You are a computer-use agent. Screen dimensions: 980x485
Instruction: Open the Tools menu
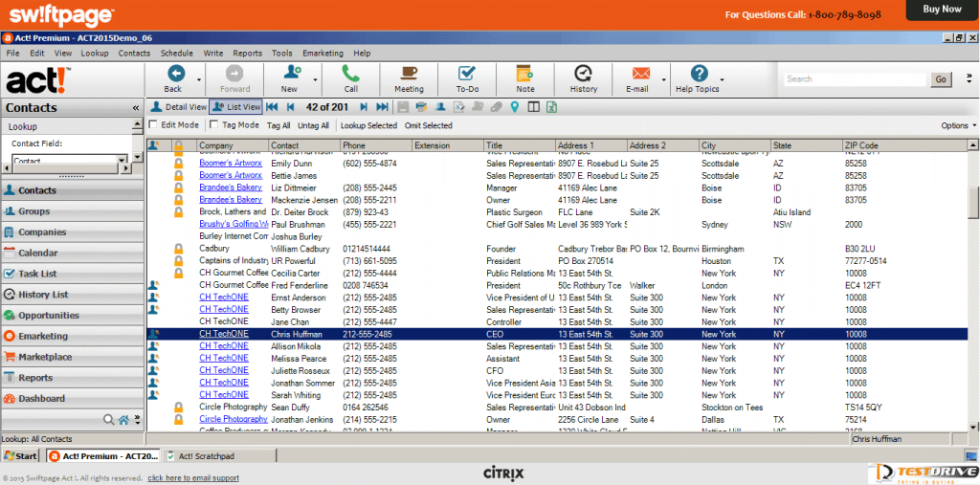coord(282,54)
